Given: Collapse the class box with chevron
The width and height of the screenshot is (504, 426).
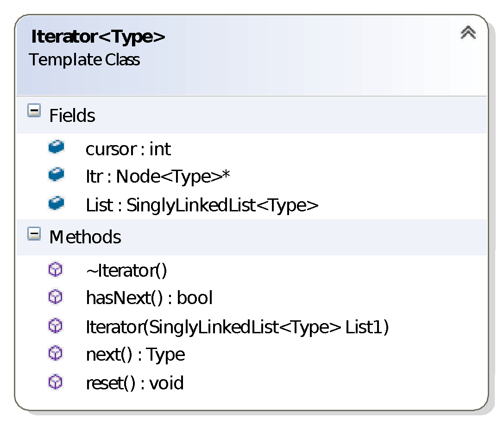Looking at the screenshot, I should (x=468, y=32).
